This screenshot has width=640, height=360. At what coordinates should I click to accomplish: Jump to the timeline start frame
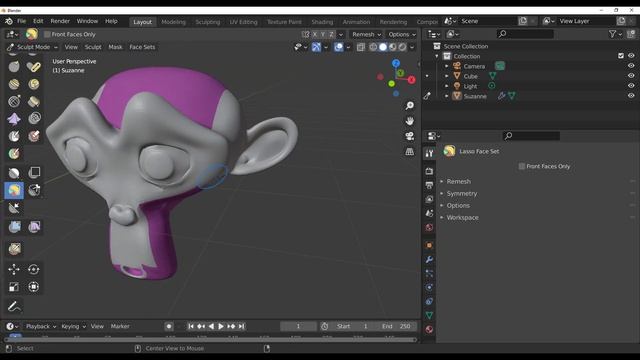pos(191,326)
